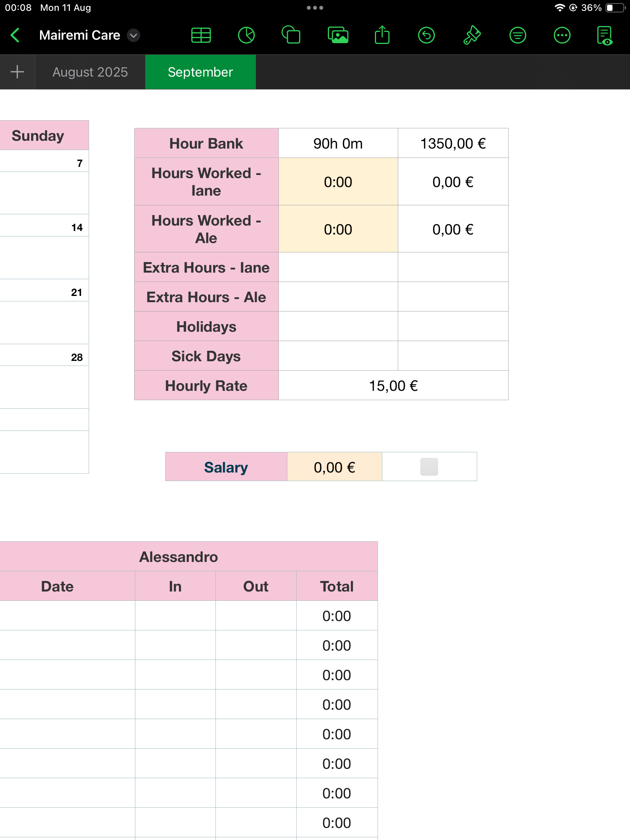Add a new sheet with plus button
Screen dimensions: 630x840
click(17, 72)
